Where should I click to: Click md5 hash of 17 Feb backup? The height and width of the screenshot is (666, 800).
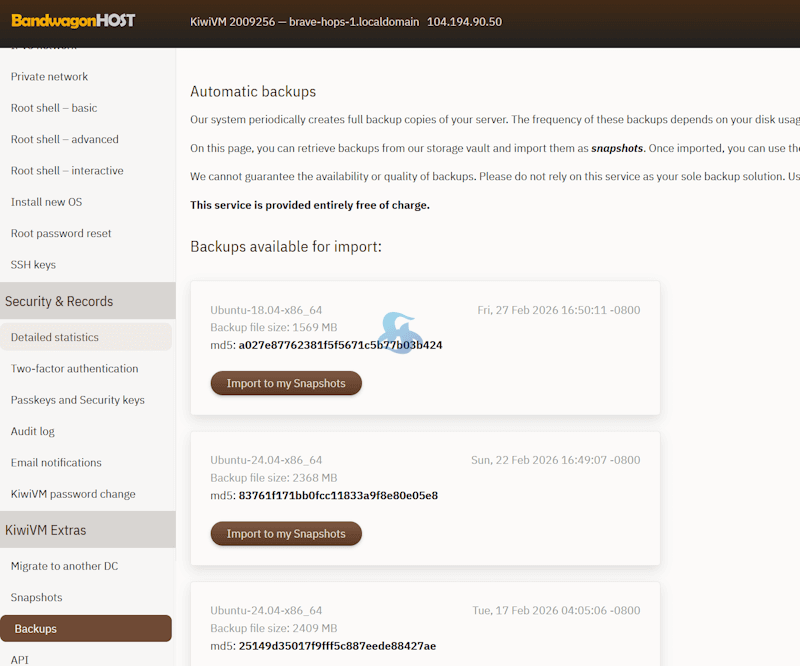tap(337, 646)
